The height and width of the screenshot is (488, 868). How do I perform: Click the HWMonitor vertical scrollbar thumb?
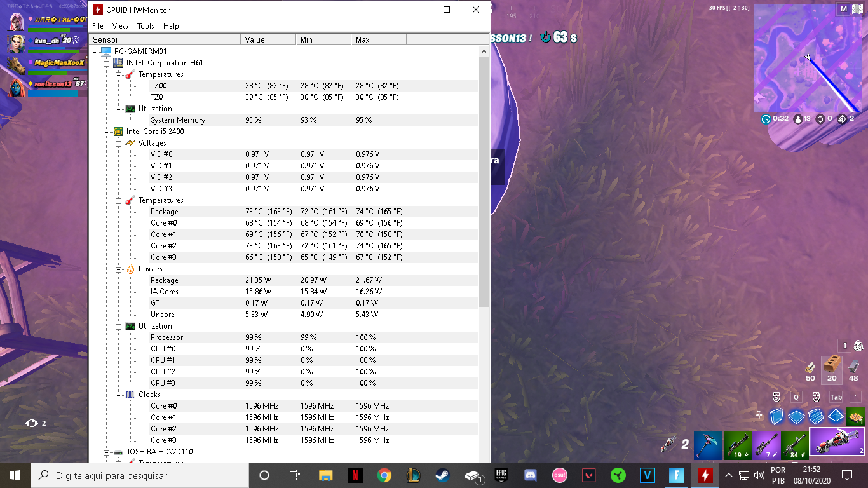pos(484,183)
